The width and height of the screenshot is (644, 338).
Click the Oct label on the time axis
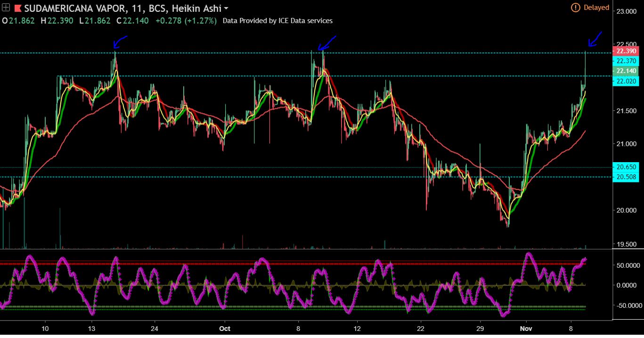(x=225, y=328)
